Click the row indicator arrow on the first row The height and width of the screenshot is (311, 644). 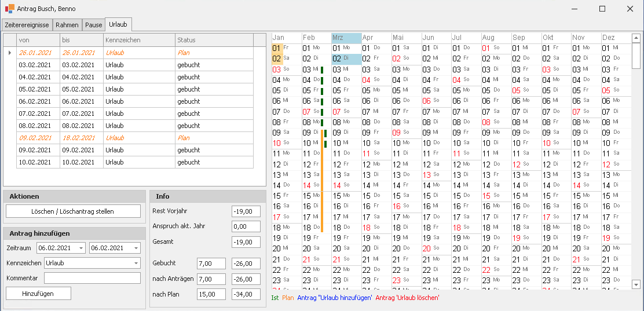[x=9, y=53]
